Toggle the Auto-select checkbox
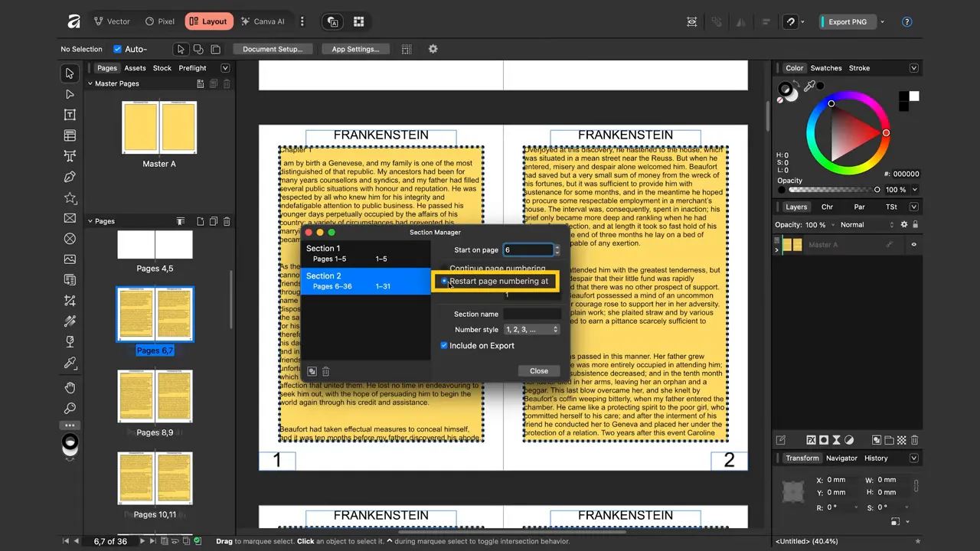This screenshot has height=551, width=980. pos(117,49)
